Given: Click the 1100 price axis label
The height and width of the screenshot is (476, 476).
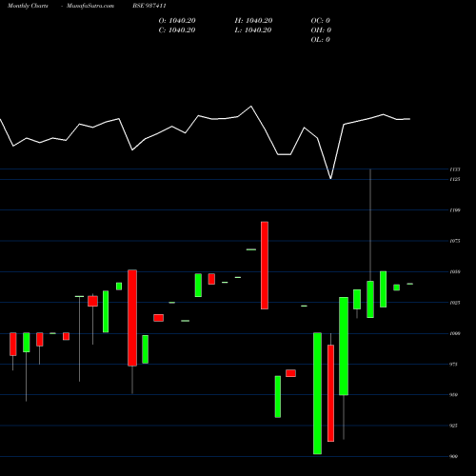Looking at the screenshot, I should (455, 210).
